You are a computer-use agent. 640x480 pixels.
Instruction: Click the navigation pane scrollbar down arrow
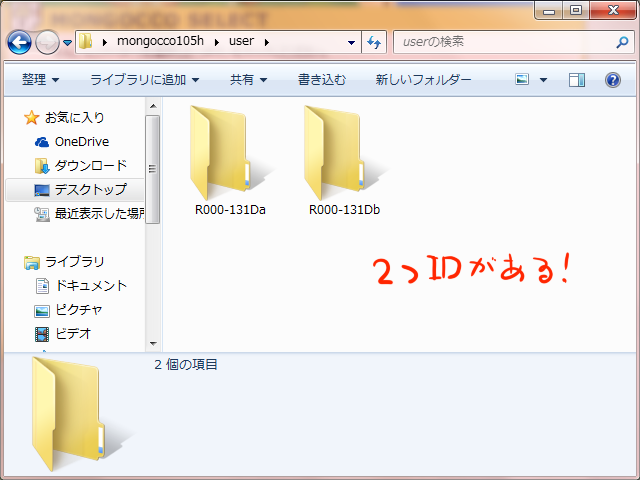click(x=153, y=343)
